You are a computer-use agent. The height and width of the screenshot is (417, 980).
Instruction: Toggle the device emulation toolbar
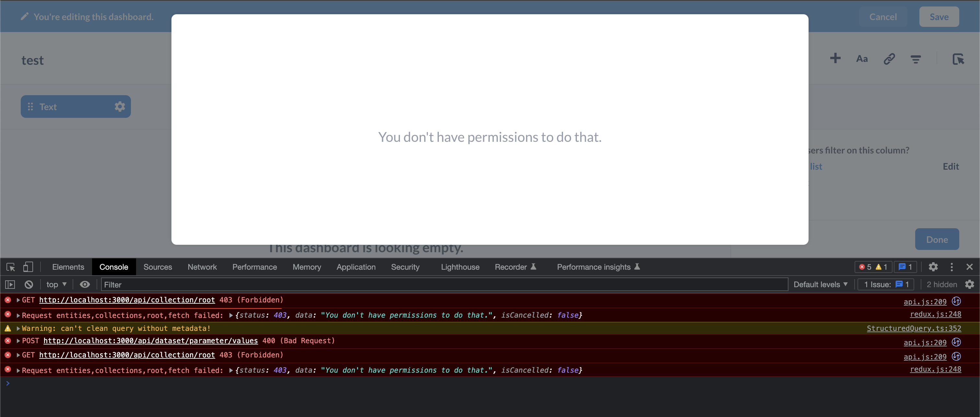(x=28, y=267)
